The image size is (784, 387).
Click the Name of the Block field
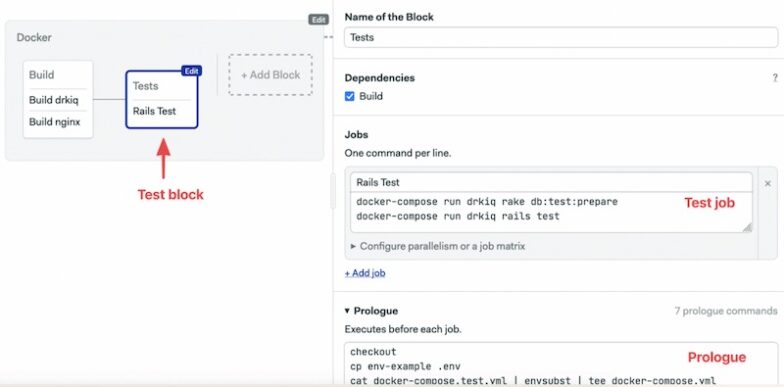(561, 38)
